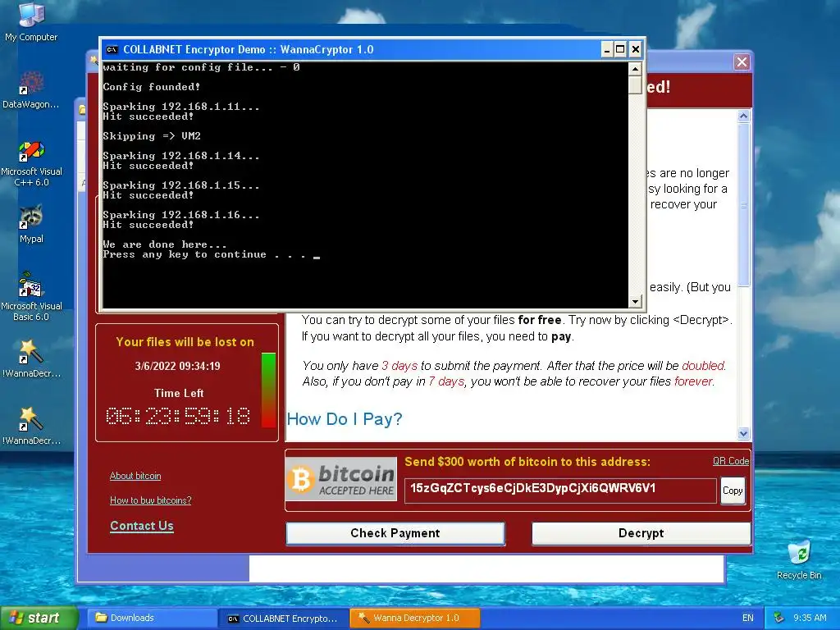Select the lower !WannaDecr... desktop icon
The height and width of the screenshot is (630, 840).
tap(31, 427)
